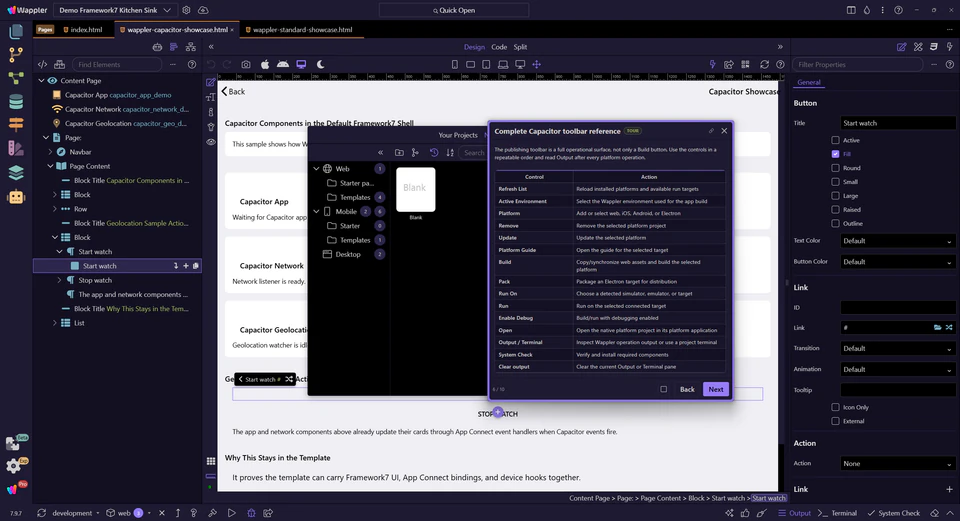Open the System Check panel

tap(893, 513)
